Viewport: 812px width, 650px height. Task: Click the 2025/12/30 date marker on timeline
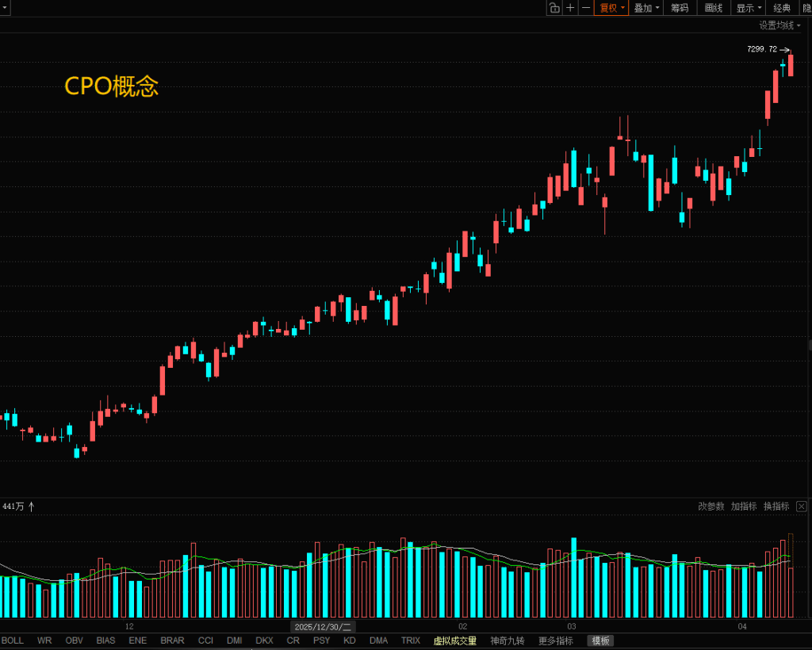coord(323,626)
